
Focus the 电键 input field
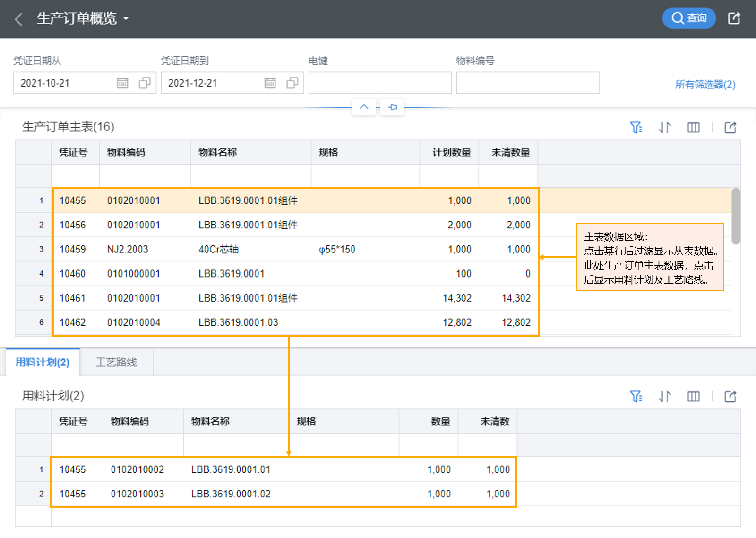pos(380,83)
